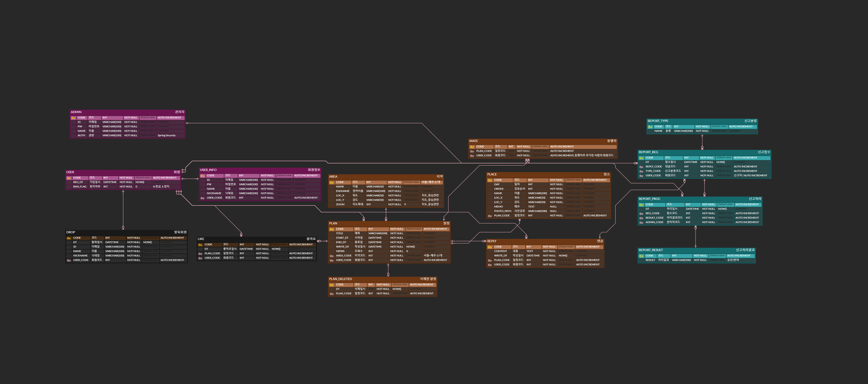Click the foreign key icon beside USER_INFO's USER_CODE
The image size is (868, 384).
point(202,198)
